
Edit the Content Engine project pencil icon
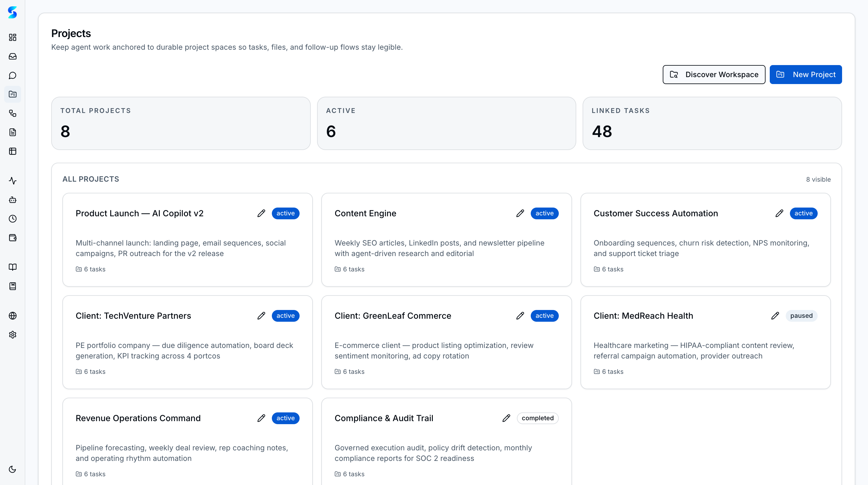tap(520, 213)
